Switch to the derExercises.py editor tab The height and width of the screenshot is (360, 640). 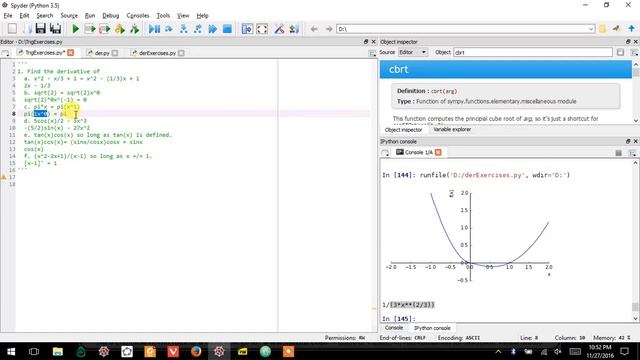click(157, 53)
